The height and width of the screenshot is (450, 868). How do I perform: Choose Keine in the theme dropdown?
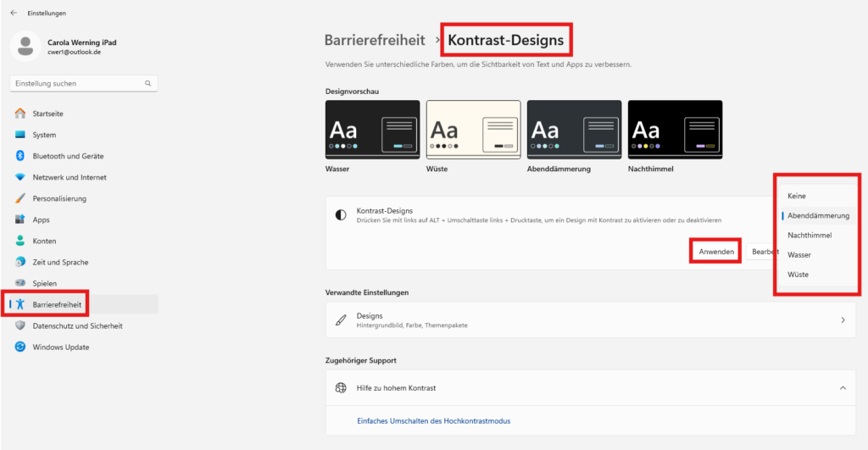pos(816,196)
